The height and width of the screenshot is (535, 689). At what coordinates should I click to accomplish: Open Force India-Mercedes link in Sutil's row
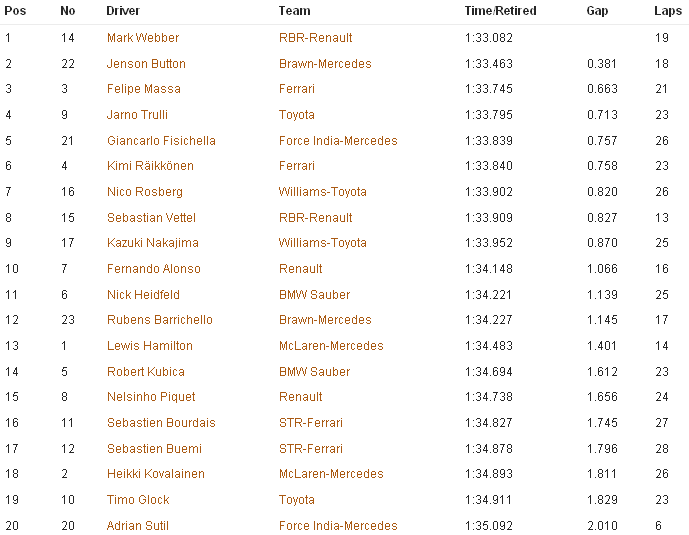click(338, 525)
